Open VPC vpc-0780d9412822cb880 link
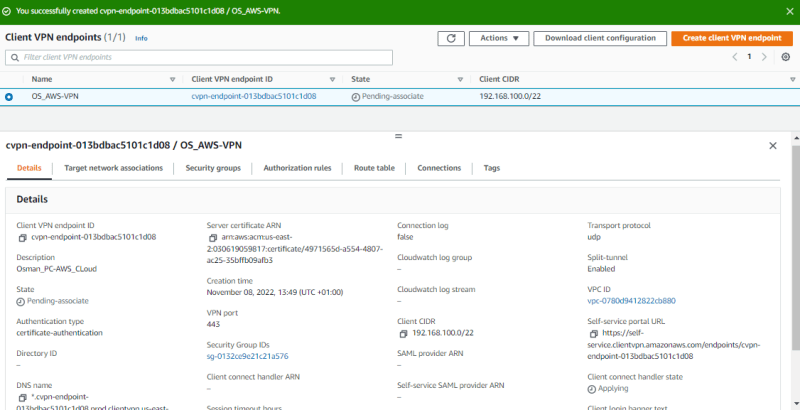The width and height of the screenshot is (800, 410). [632, 301]
